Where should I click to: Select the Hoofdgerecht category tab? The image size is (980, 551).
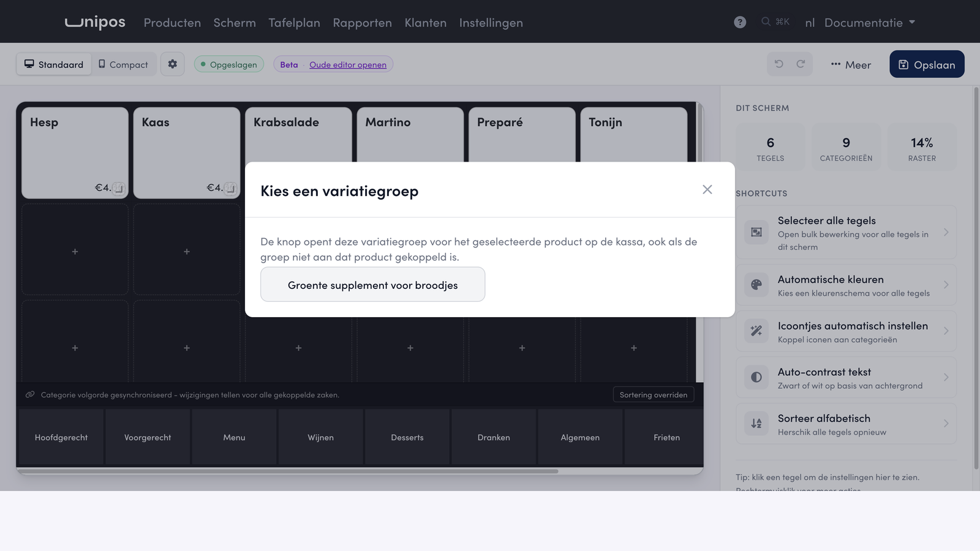61,437
